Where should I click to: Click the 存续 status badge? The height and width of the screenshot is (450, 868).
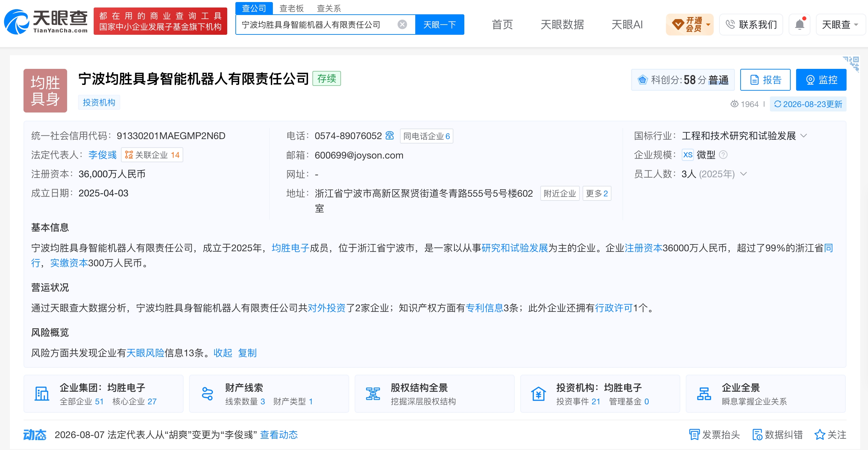[327, 78]
